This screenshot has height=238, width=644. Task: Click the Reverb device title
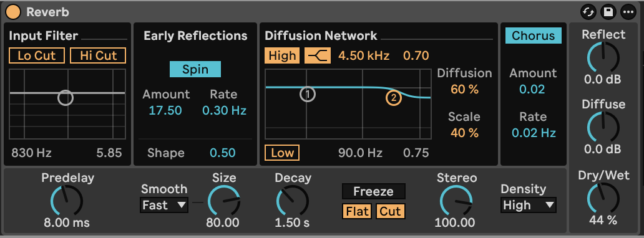[47, 12]
